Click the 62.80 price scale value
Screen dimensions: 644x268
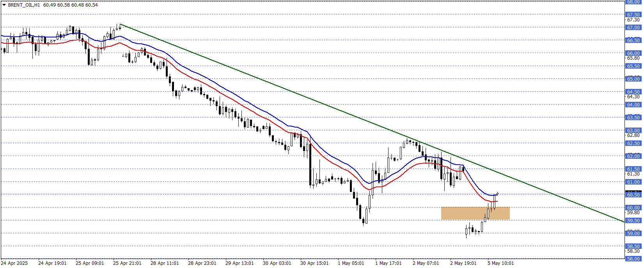tap(633, 135)
